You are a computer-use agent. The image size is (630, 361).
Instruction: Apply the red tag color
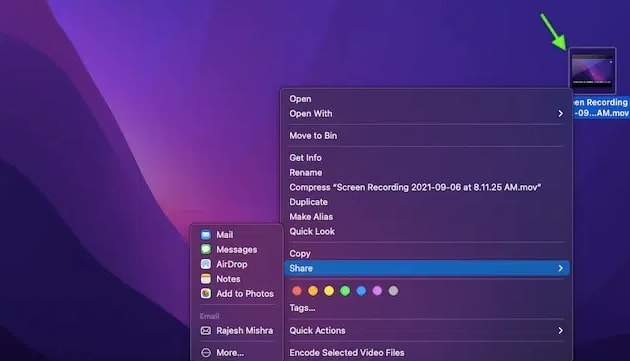[297, 291]
